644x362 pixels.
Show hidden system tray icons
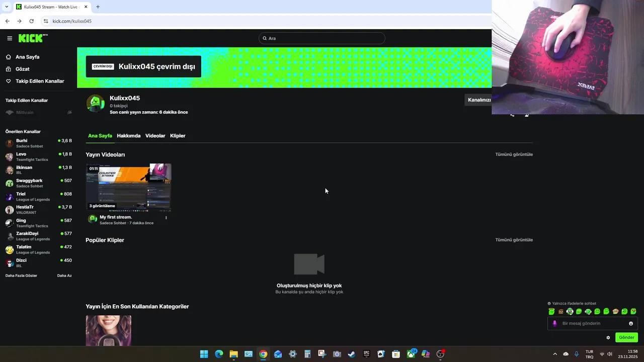click(555, 354)
